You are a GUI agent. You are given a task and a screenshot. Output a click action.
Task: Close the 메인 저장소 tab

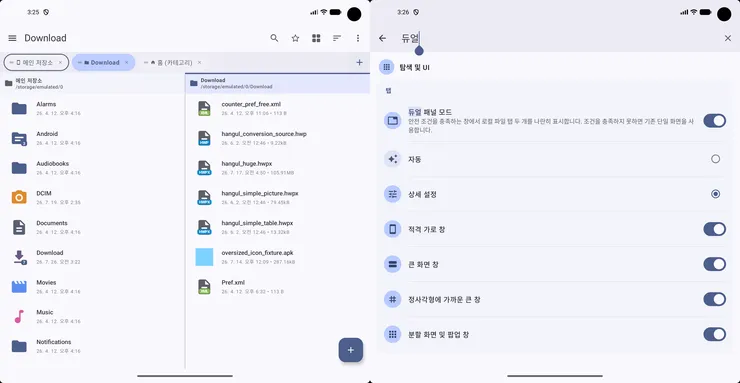60,62
